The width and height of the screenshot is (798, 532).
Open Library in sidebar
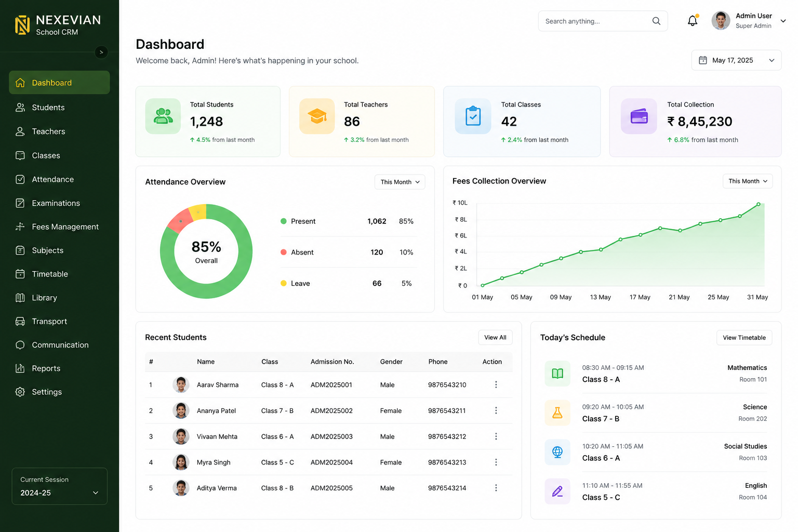click(59, 298)
